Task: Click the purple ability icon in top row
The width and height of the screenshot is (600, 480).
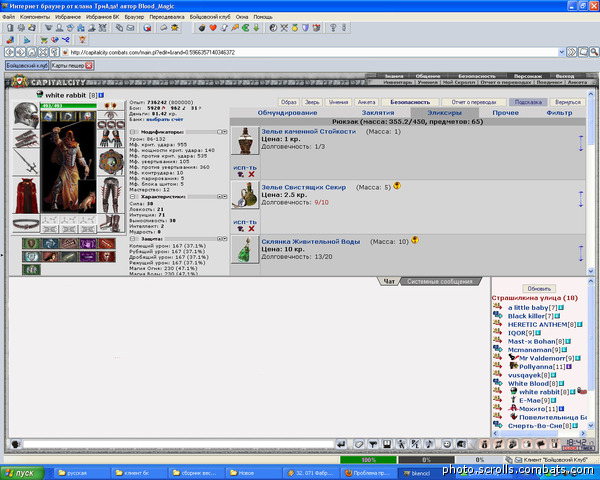Action: pyautogui.click(x=88, y=243)
